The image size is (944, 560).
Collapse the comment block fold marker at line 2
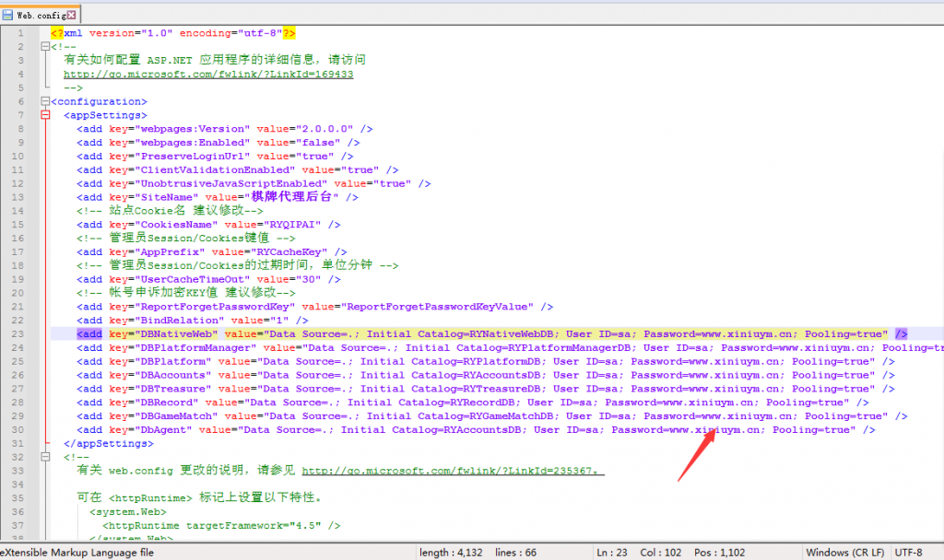click(44, 47)
